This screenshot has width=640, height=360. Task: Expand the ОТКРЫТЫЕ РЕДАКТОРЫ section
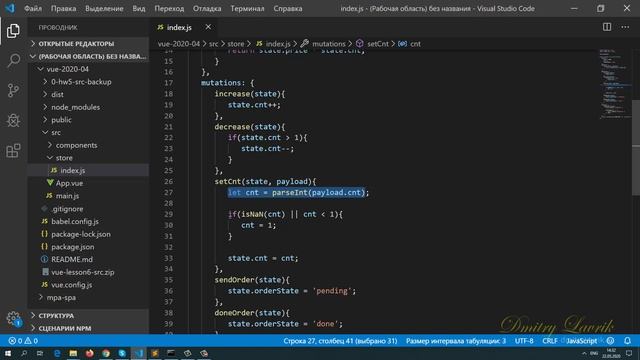coord(88,44)
